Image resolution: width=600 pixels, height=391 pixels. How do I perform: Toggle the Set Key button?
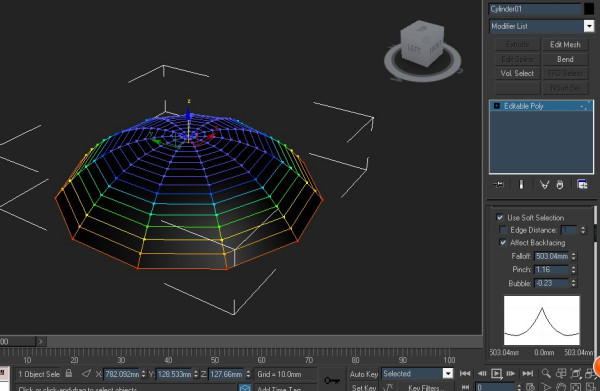[364, 388]
